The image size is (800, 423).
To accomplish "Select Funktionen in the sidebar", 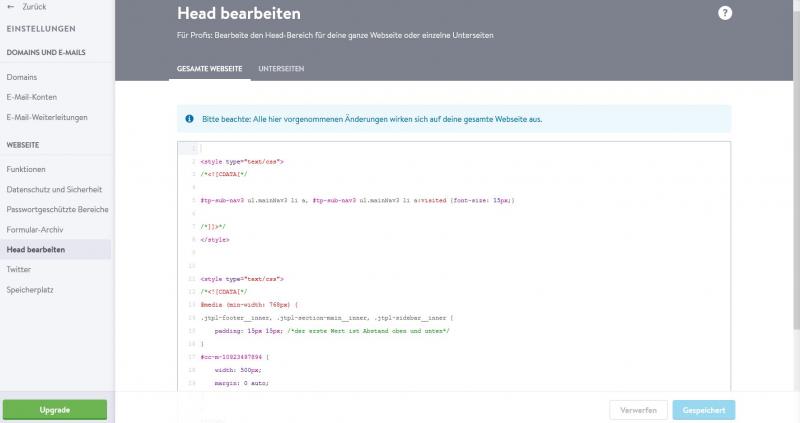I will pos(26,169).
